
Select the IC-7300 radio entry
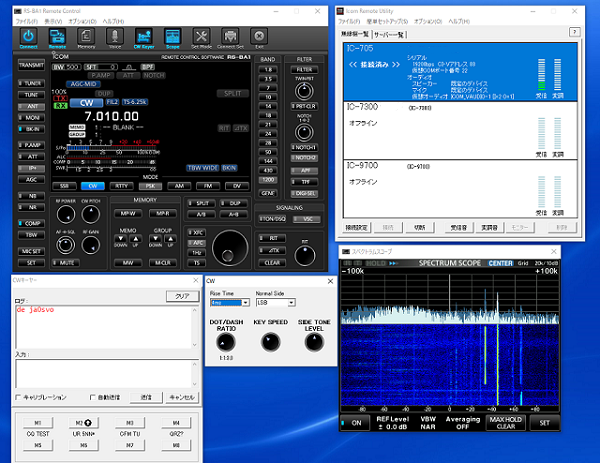[460, 130]
